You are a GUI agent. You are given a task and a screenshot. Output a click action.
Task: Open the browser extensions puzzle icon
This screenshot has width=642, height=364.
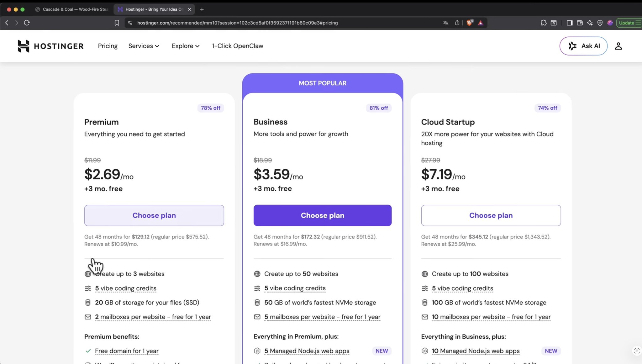click(x=544, y=23)
